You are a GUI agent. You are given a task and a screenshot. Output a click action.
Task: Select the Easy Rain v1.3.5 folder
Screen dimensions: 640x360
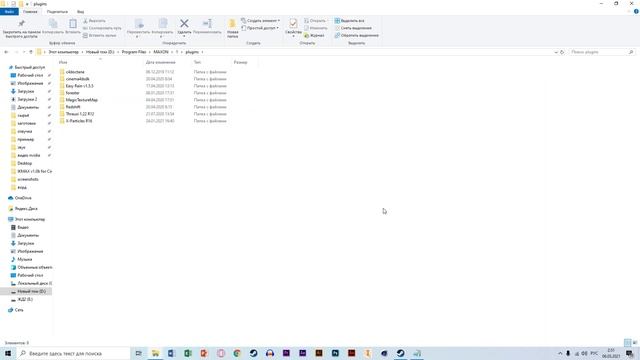(x=80, y=86)
